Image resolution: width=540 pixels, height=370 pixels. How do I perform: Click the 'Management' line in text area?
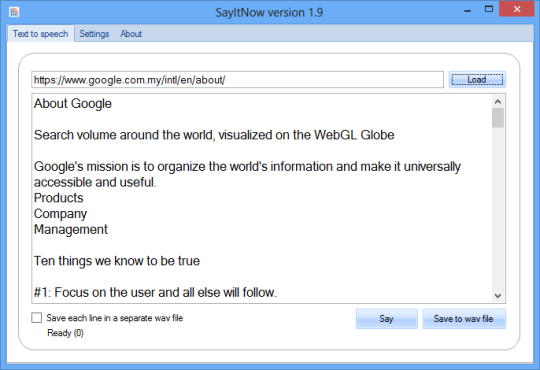coord(71,229)
